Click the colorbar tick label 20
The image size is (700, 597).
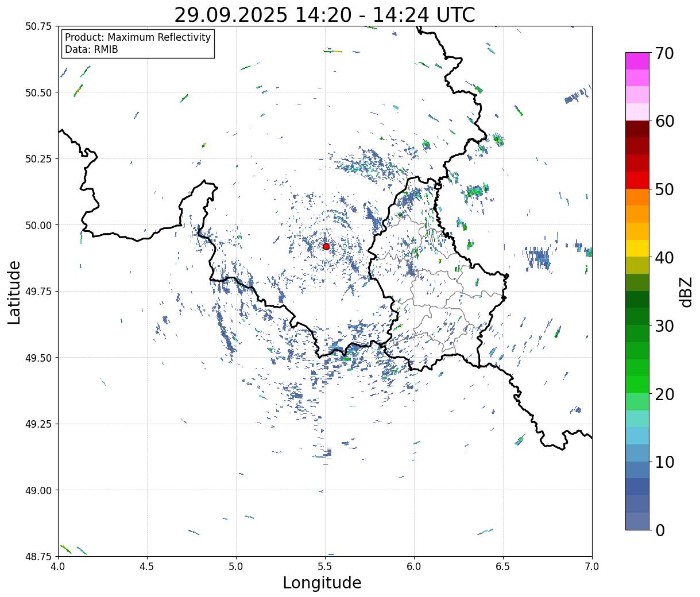[665, 394]
